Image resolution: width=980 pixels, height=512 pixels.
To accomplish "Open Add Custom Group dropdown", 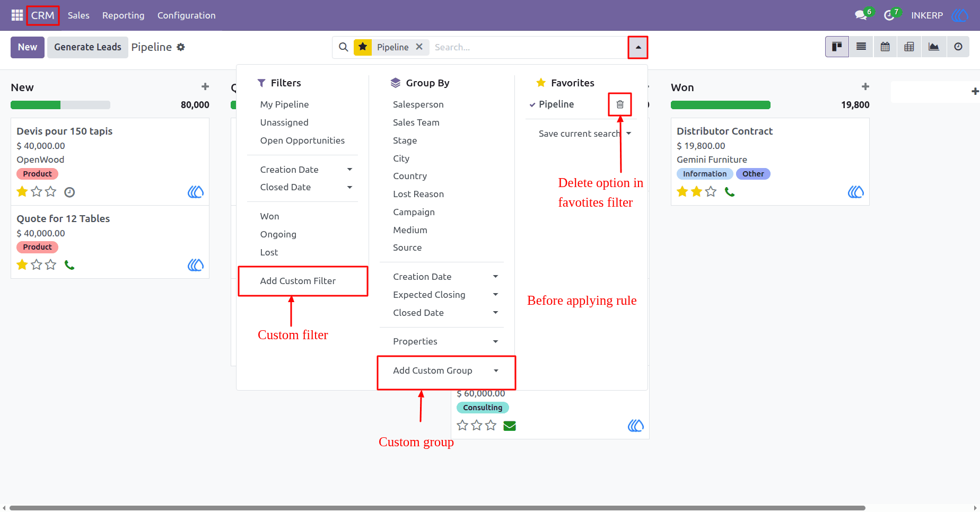I will (445, 370).
